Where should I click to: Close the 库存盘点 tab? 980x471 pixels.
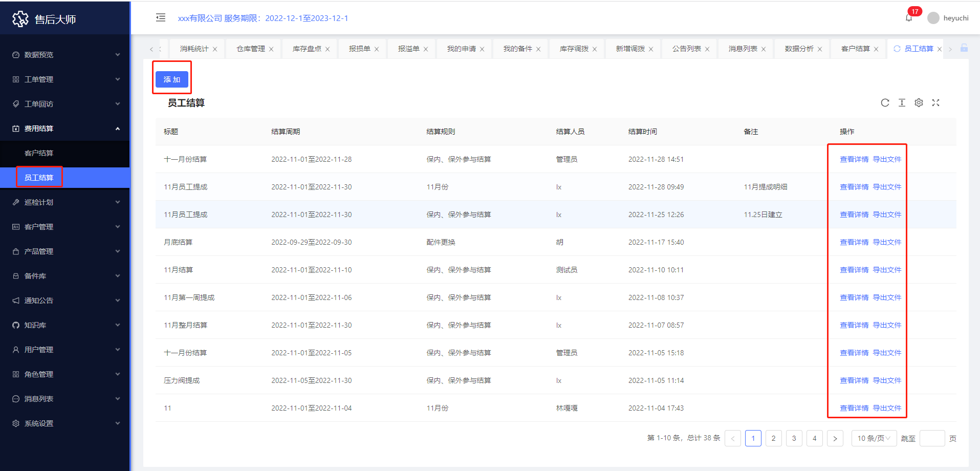click(x=328, y=49)
